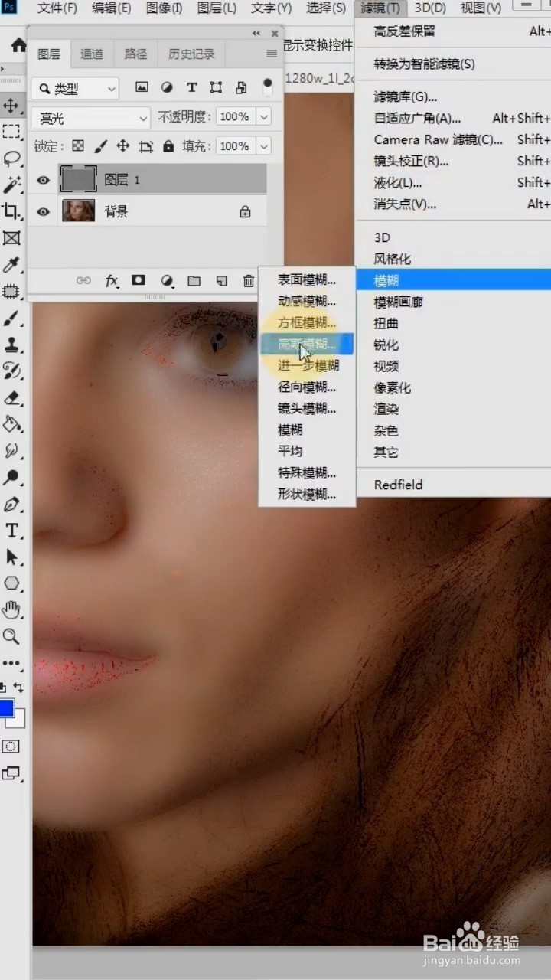Swap foreground and background colors
The height and width of the screenshot is (980, 551).
pos(18,688)
